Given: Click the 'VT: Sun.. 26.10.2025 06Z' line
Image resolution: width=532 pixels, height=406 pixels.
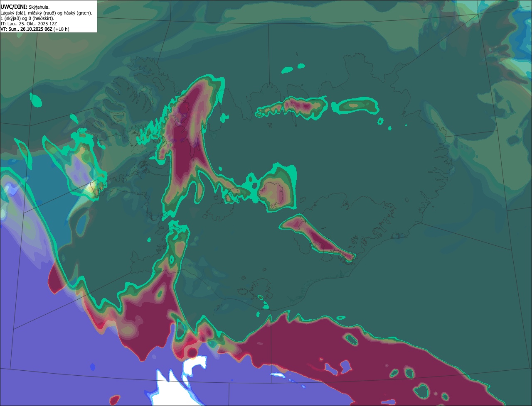Looking at the screenshot, I should [35, 29].
